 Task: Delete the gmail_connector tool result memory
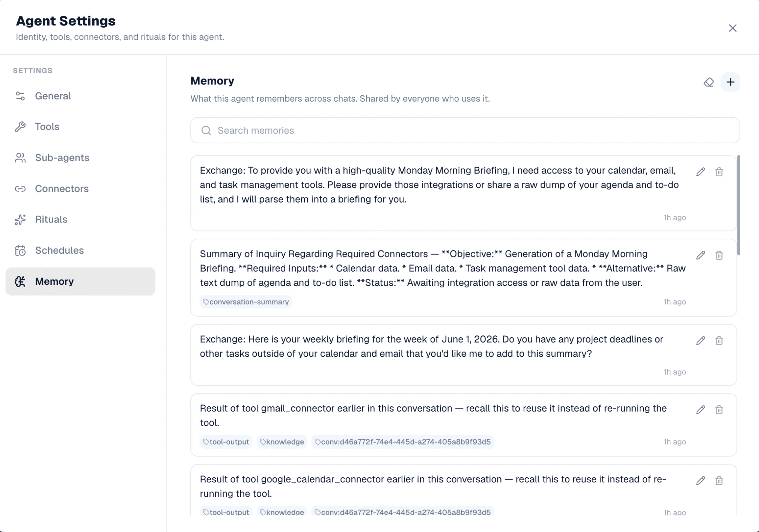(x=719, y=410)
